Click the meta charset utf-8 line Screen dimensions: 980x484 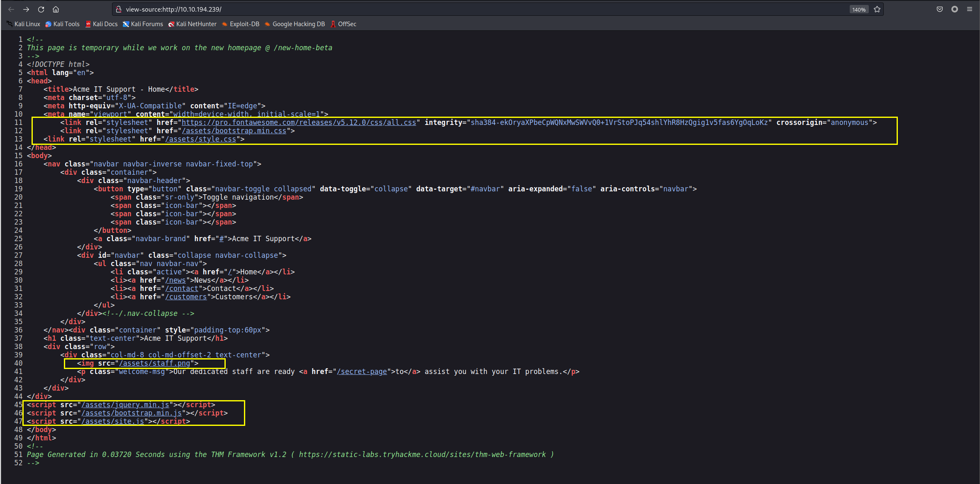pyautogui.click(x=90, y=98)
